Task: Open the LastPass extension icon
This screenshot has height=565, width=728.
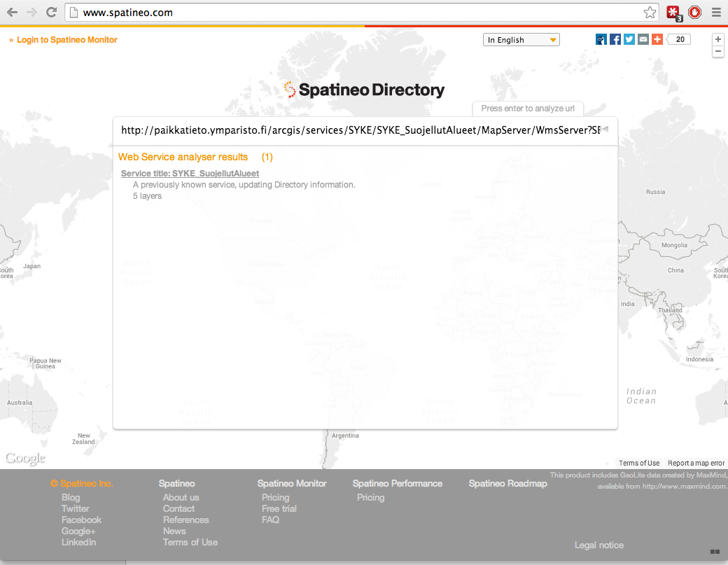Action: 673,13
